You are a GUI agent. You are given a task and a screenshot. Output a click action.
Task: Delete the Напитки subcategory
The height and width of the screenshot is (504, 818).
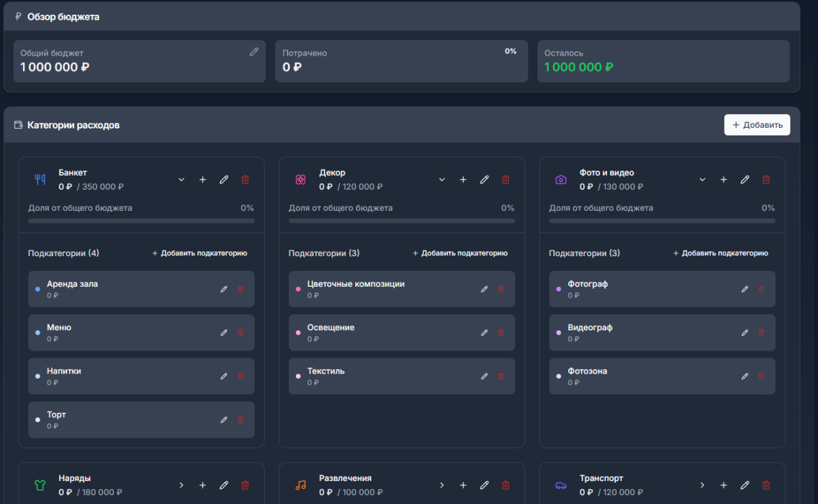240,376
